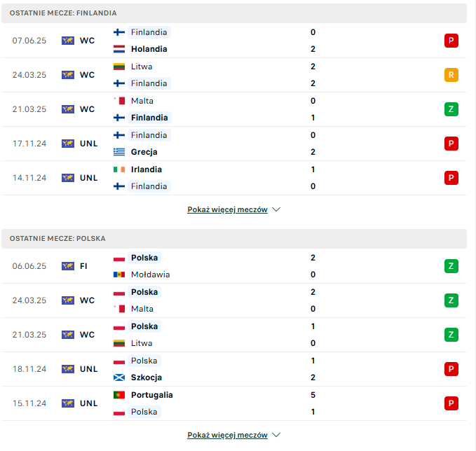Select the Ostatnie mecze: Finlandia header
The height and width of the screenshot is (451, 476).
point(234,13)
